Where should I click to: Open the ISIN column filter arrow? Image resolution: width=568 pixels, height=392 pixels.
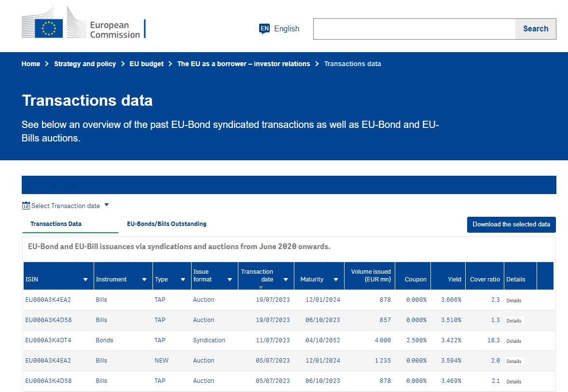pyautogui.click(x=85, y=280)
